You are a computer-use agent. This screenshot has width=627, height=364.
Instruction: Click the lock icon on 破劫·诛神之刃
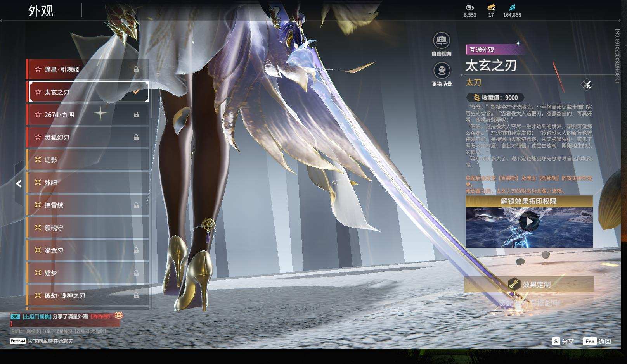pyautogui.click(x=136, y=295)
